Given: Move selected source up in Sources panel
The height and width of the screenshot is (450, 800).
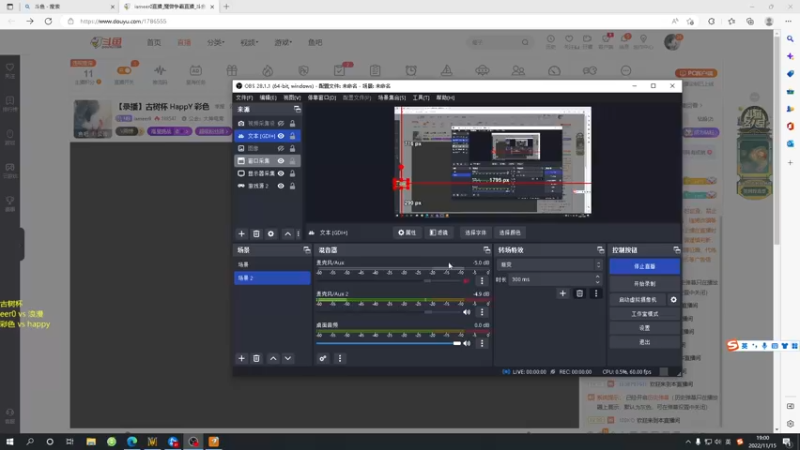Looking at the screenshot, I should [x=288, y=234].
